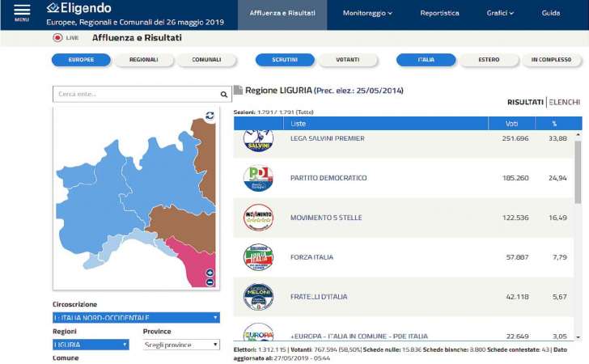The width and height of the screenshot is (589, 364).
Task: Open the Province dropdown
Action: (181, 345)
